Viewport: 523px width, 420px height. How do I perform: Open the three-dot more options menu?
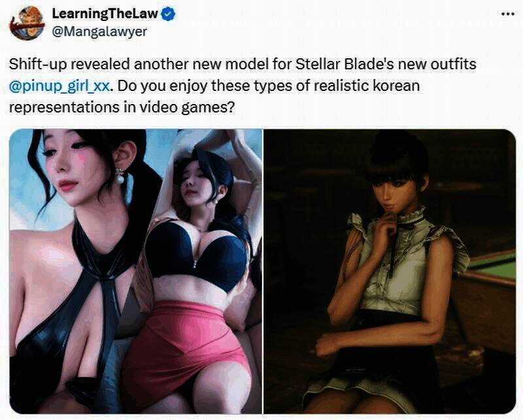tap(508, 14)
